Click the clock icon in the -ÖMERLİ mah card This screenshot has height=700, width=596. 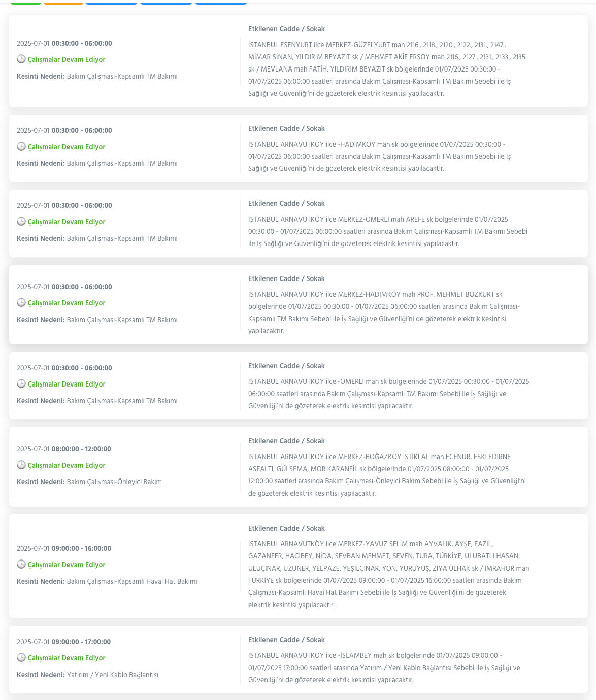point(21,383)
